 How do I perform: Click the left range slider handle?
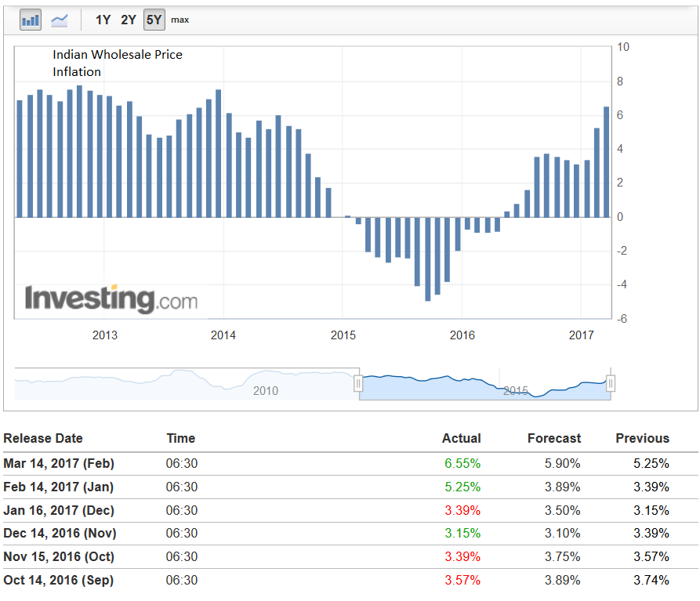pos(359,383)
